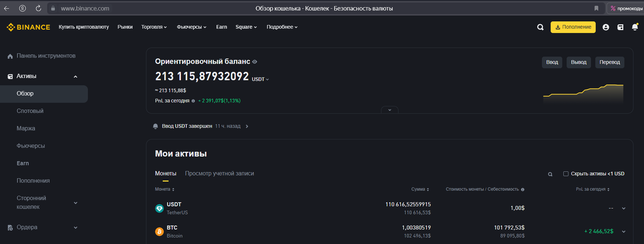Open the wallet icon in header
The image size is (644, 244).
(620, 27)
